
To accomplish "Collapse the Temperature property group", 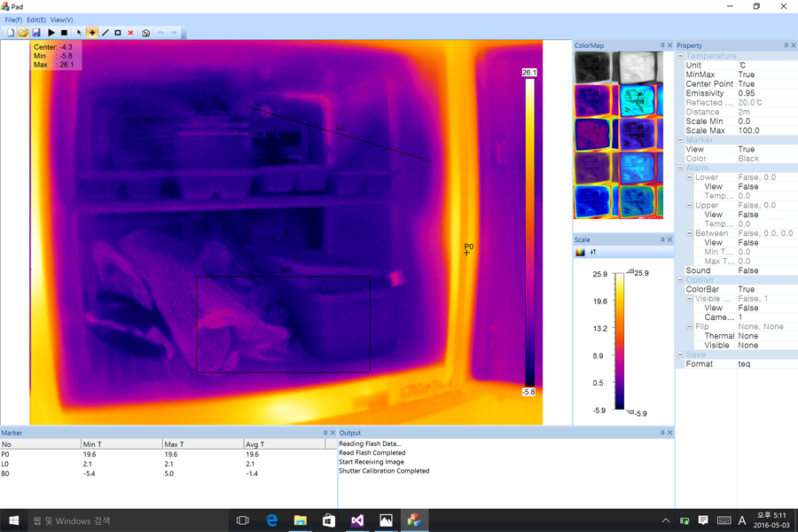I will tap(680, 56).
